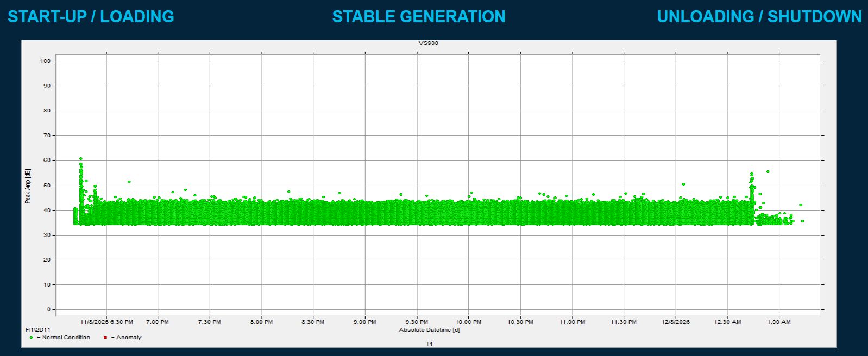Click the 0 y-axis tick label

click(x=49, y=309)
